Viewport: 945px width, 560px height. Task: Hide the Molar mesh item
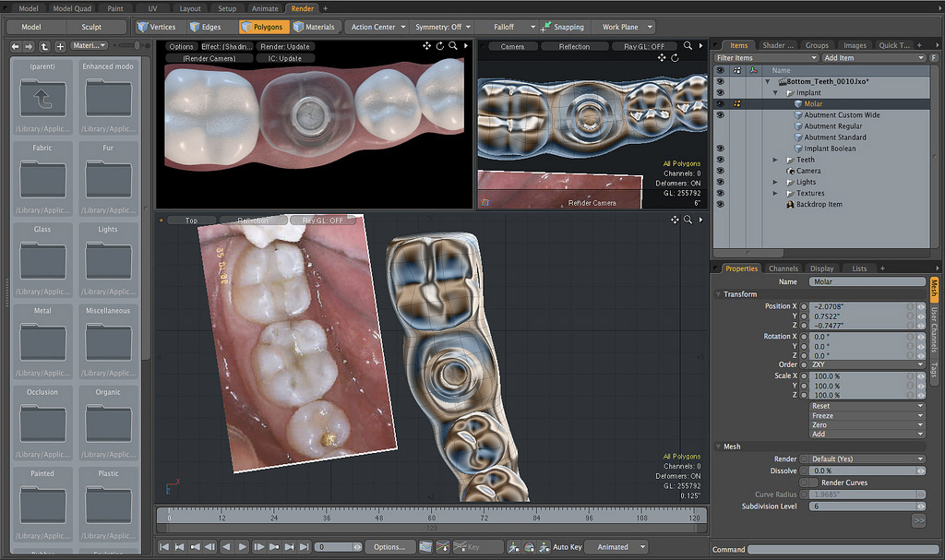pos(719,104)
